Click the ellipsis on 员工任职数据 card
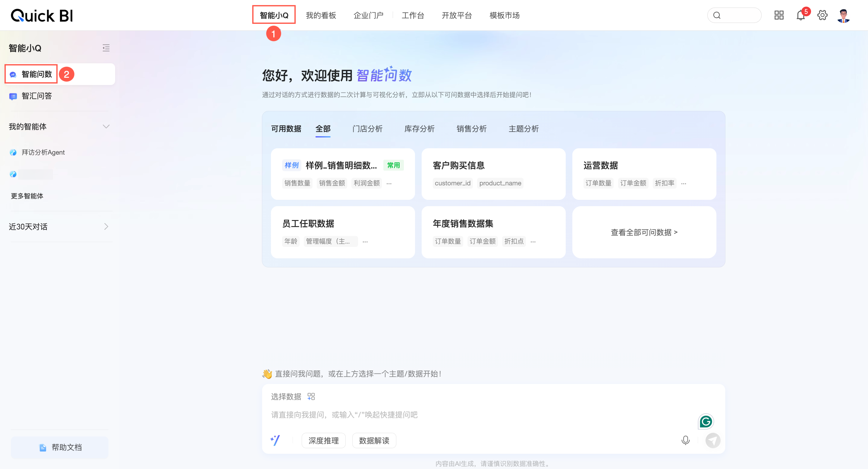This screenshot has height=469, width=868. click(365, 241)
